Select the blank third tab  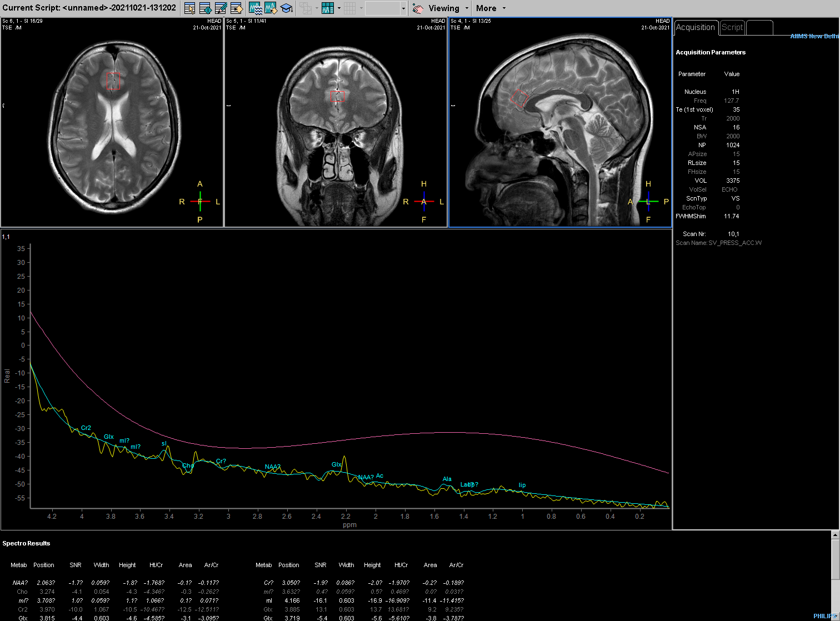tap(759, 27)
